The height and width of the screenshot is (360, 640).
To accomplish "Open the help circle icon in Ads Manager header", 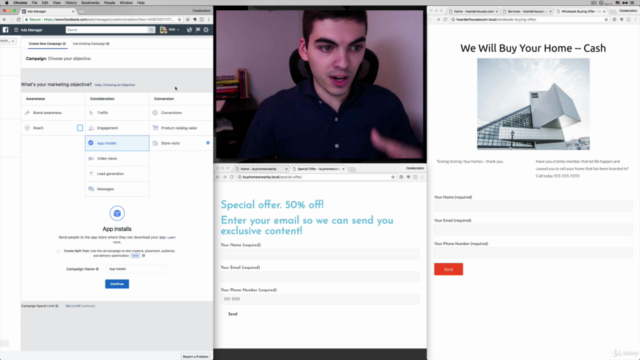I will click(x=206, y=30).
